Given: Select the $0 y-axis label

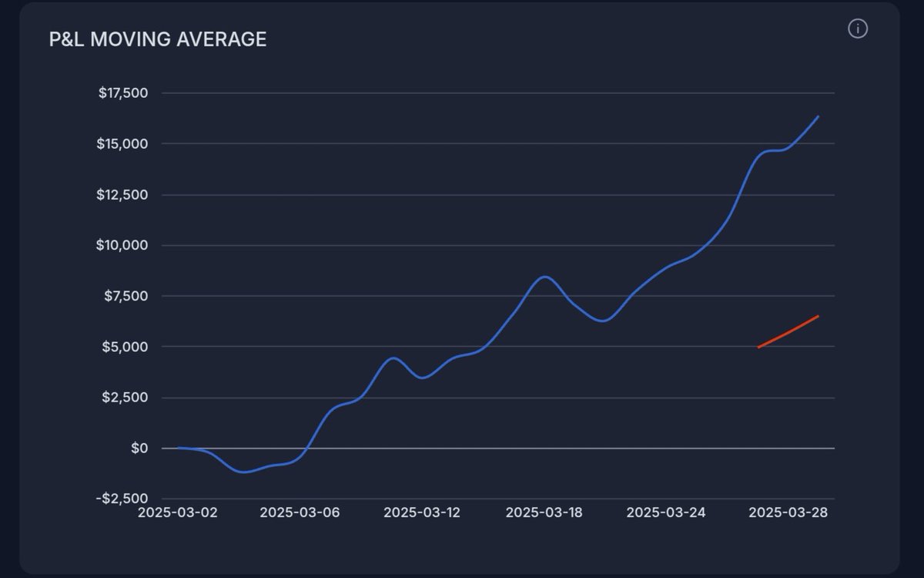Looking at the screenshot, I should [139, 448].
